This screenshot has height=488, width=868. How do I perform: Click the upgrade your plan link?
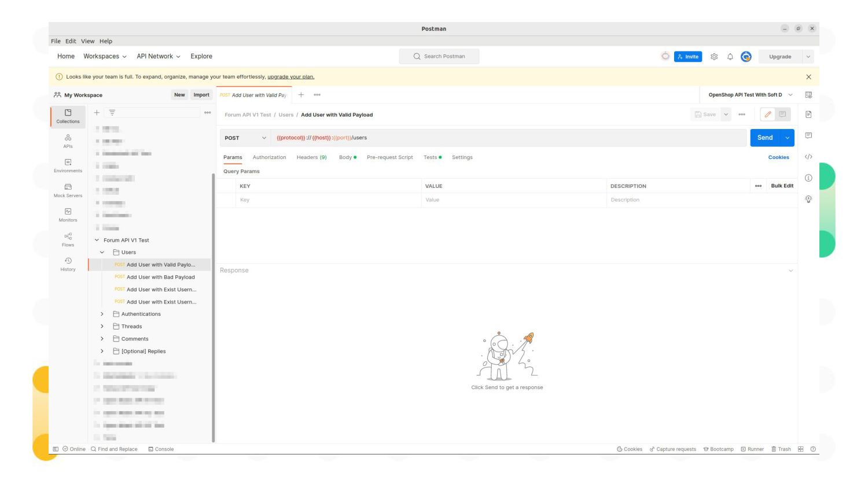click(x=290, y=77)
